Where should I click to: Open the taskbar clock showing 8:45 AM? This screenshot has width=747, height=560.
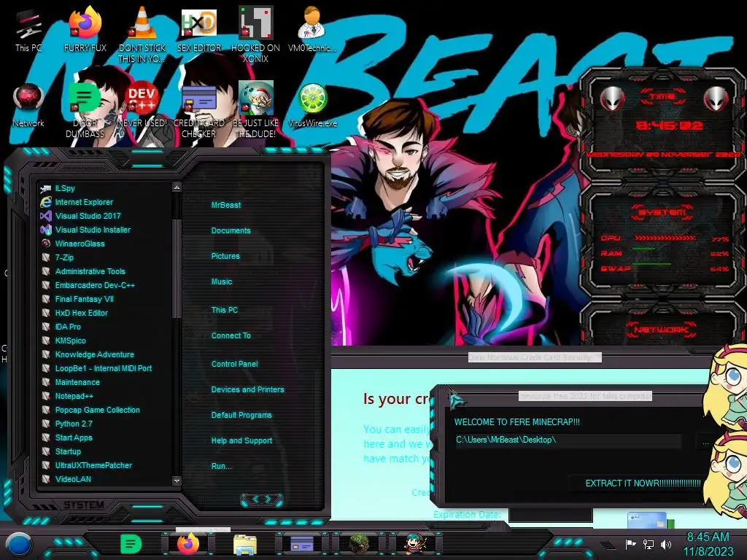[x=708, y=544]
